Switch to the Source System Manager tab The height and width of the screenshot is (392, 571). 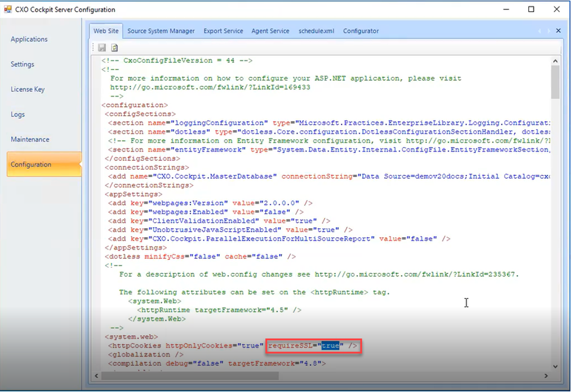click(x=161, y=31)
